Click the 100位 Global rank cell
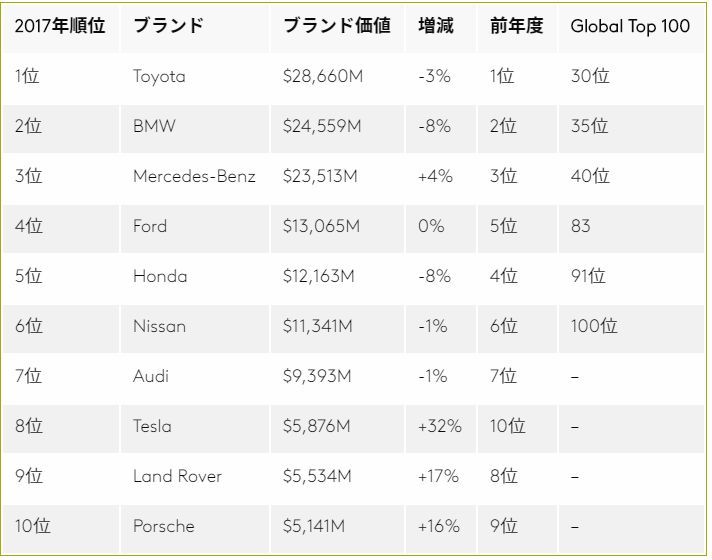Viewport: 712px width, 560px height. [x=594, y=327]
